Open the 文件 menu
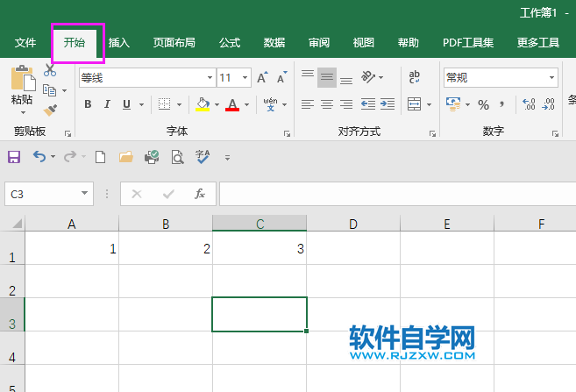 click(25, 43)
